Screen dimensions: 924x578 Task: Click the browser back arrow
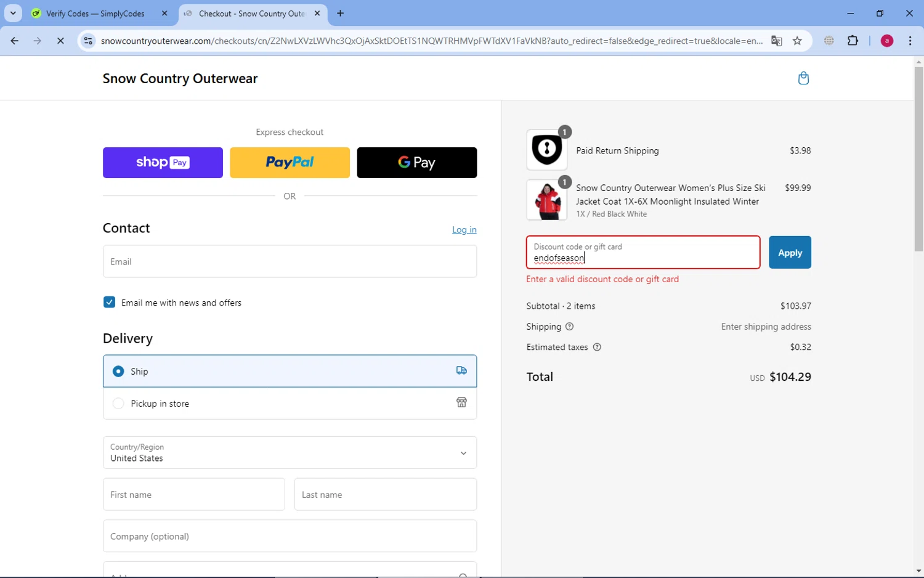[x=14, y=41]
